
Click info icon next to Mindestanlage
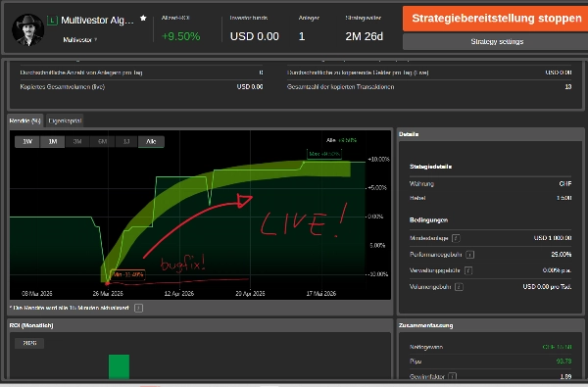tap(456, 238)
